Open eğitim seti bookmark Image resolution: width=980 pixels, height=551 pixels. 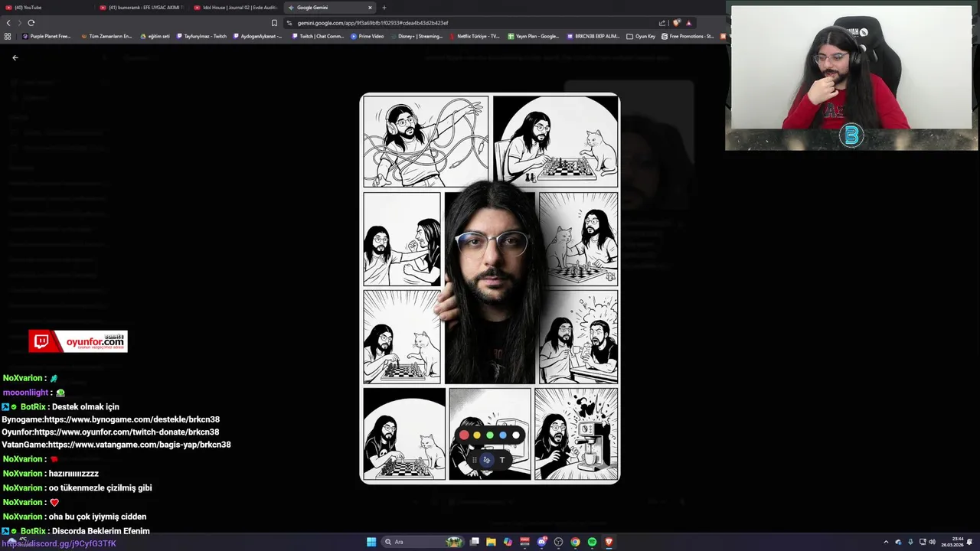155,36
